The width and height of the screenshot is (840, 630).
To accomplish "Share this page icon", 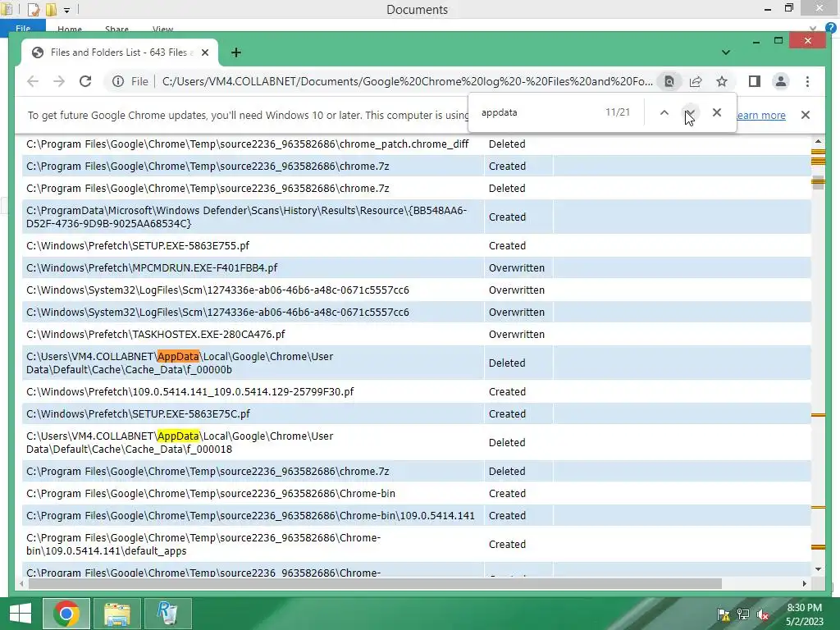I will tap(696, 81).
